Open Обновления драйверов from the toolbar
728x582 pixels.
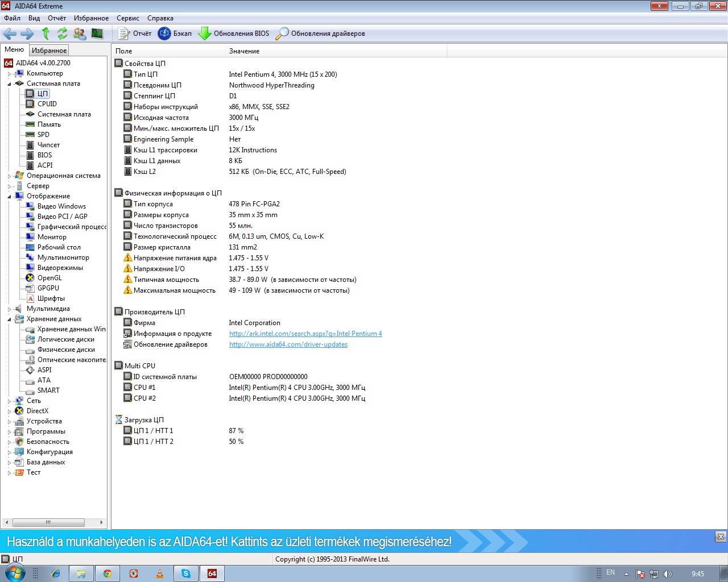tap(320, 34)
